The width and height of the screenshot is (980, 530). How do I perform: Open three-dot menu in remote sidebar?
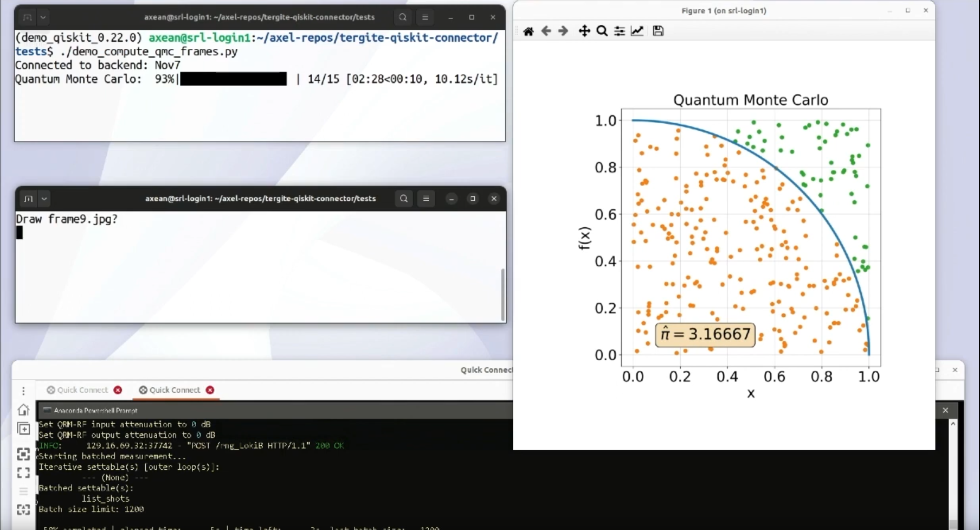23,391
